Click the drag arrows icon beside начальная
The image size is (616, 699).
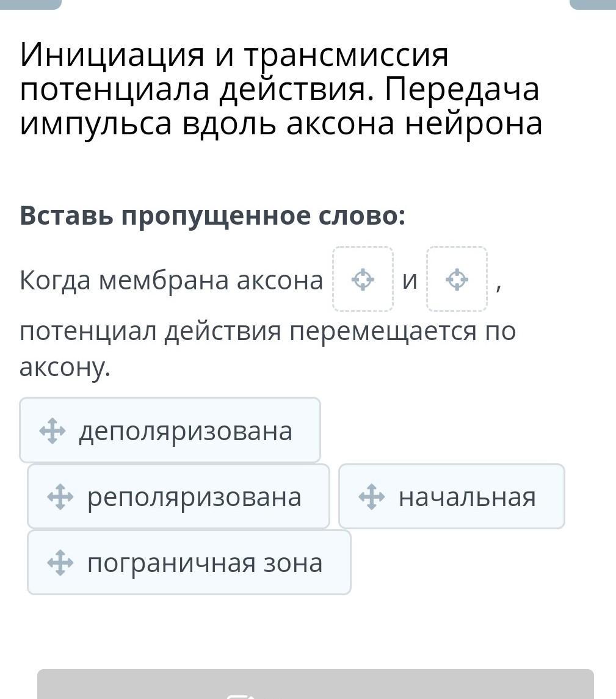point(372,497)
